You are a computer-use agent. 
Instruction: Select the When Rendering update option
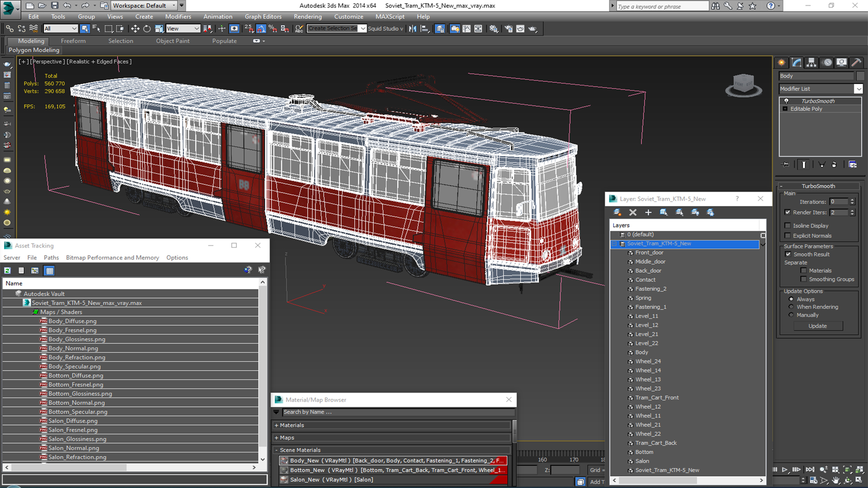pyautogui.click(x=791, y=307)
